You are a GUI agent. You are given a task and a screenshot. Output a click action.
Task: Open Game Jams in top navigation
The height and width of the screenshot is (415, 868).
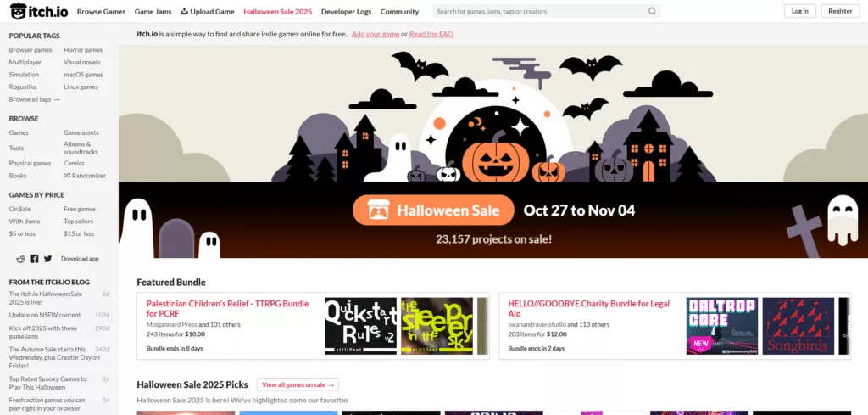153,12
